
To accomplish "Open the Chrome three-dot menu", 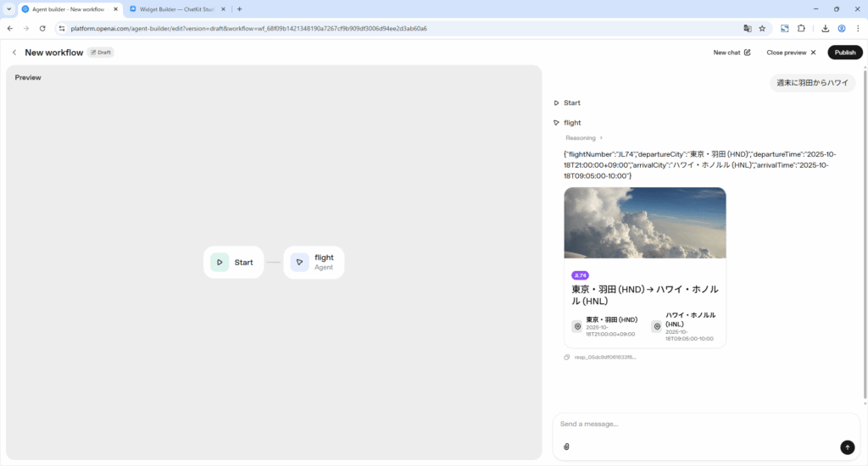I will tap(857, 28).
